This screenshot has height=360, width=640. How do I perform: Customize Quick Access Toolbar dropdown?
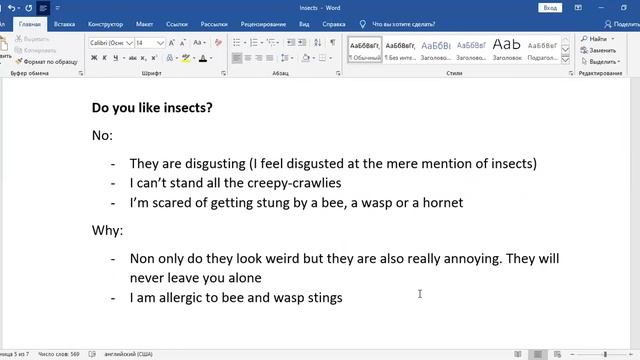58,8
